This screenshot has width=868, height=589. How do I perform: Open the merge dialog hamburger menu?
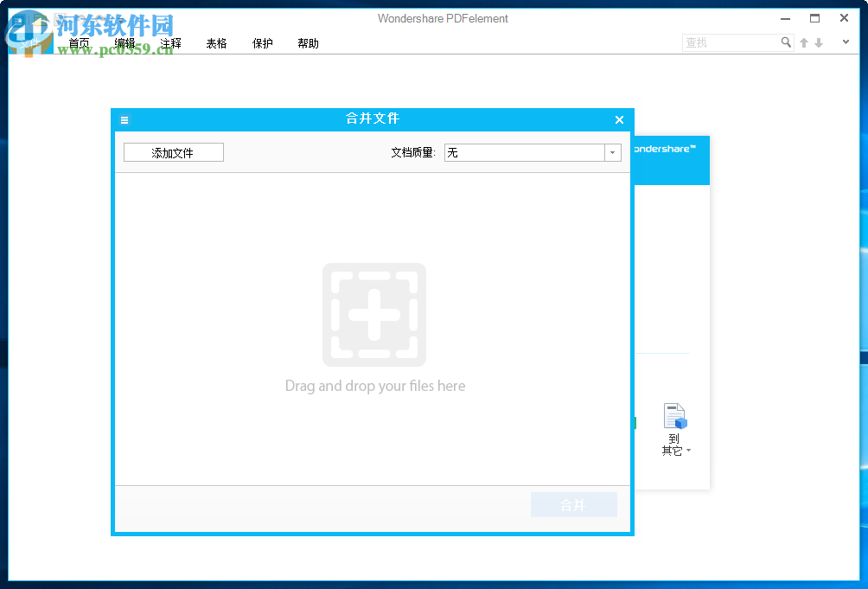[124, 119]
